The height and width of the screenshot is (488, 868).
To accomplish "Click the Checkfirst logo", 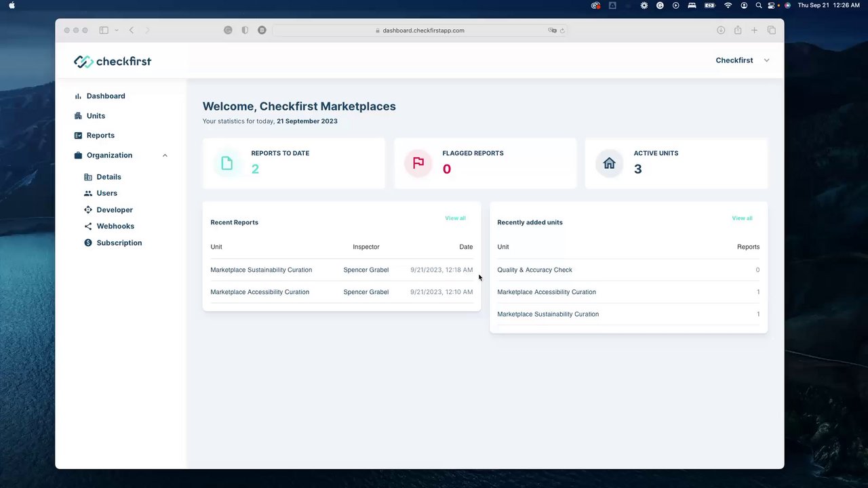I will [113, 62].
